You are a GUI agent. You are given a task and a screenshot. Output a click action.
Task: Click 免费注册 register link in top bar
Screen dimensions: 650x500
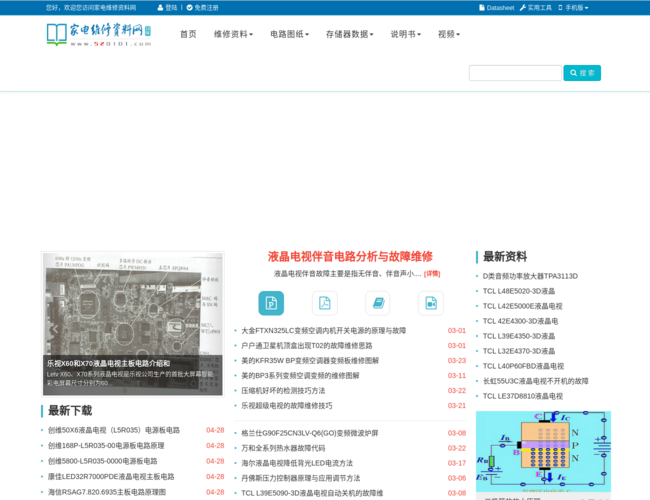(202, 7)
